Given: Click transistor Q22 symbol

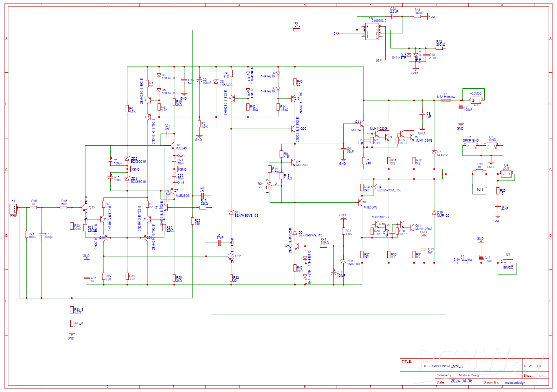Looking at the screenshot, I should pyautogui.click(x=230, y=256).
